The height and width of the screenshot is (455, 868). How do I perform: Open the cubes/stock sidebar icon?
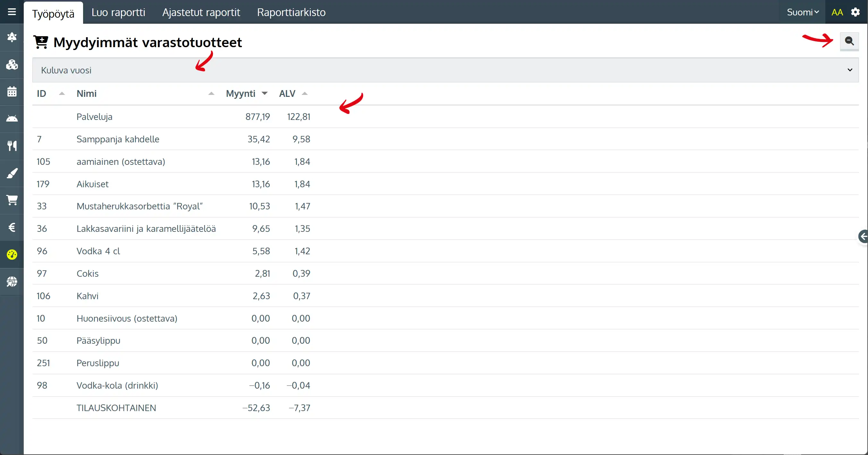pyautogui.click(x=12, y=64)
